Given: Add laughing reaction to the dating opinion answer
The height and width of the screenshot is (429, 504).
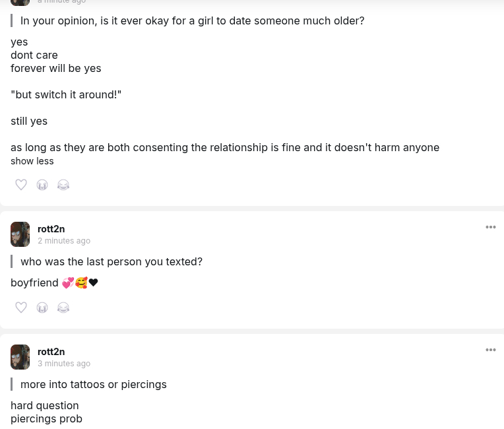Looking at the screenshot, I should click(x=63, y=185).
